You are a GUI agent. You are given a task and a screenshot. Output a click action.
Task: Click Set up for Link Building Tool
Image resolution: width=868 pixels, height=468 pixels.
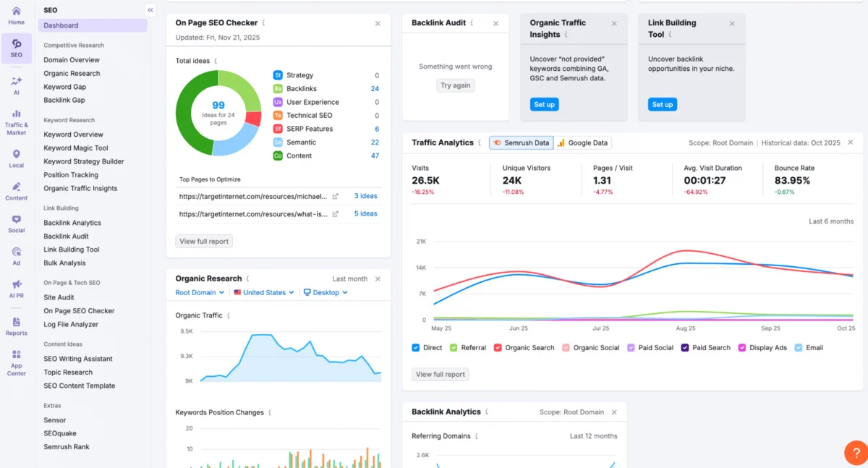coord(663,105)
